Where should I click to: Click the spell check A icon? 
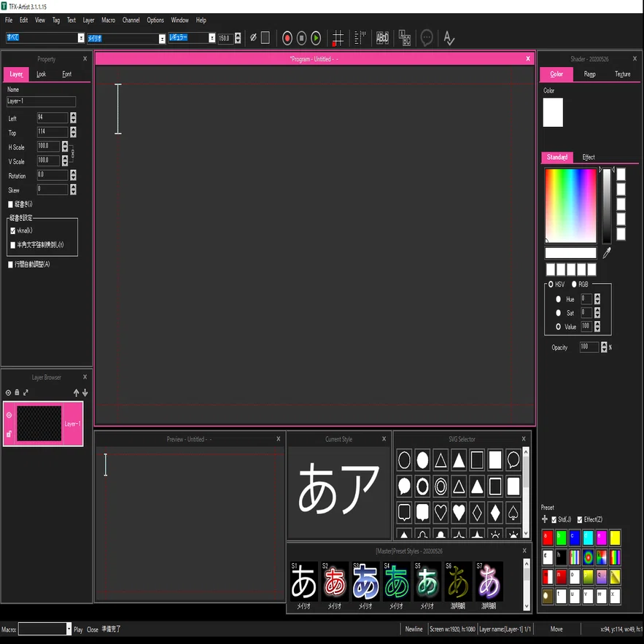point(449,38)
